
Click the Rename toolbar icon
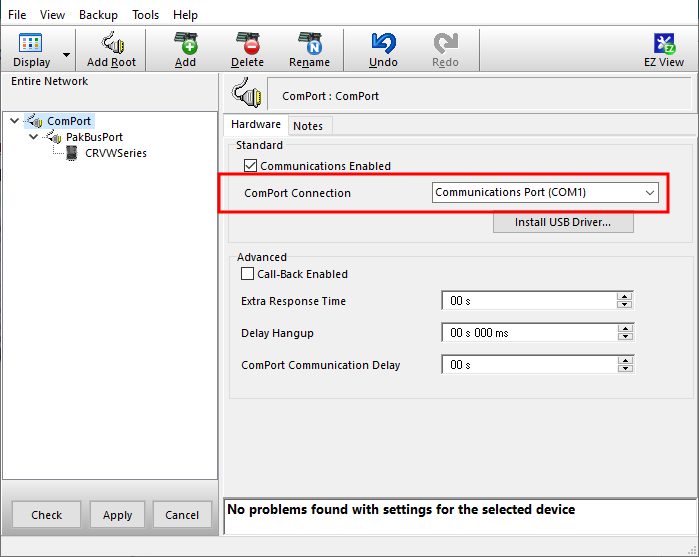pos(309,44)
